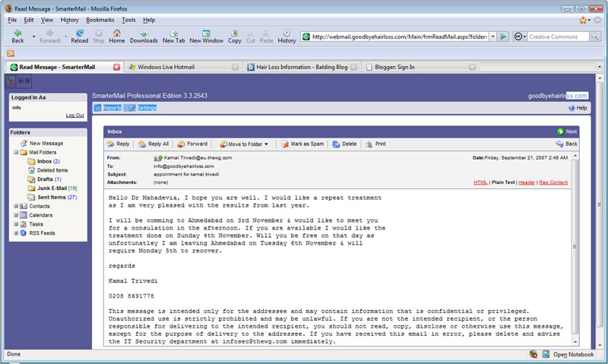This screenshot has height=364, width=608.
Task: Open the Move to Folder dropdown
Action: pyautogui.click(x=244, y=144)
